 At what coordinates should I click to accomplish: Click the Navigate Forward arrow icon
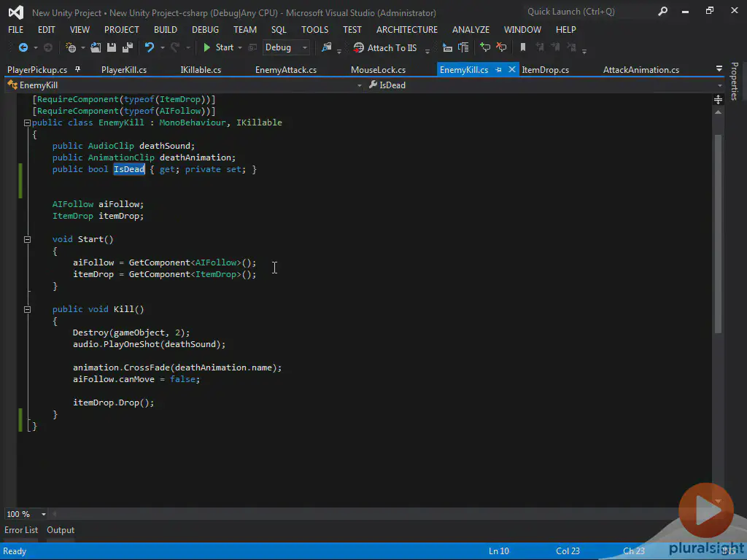[x=47, y=47]
